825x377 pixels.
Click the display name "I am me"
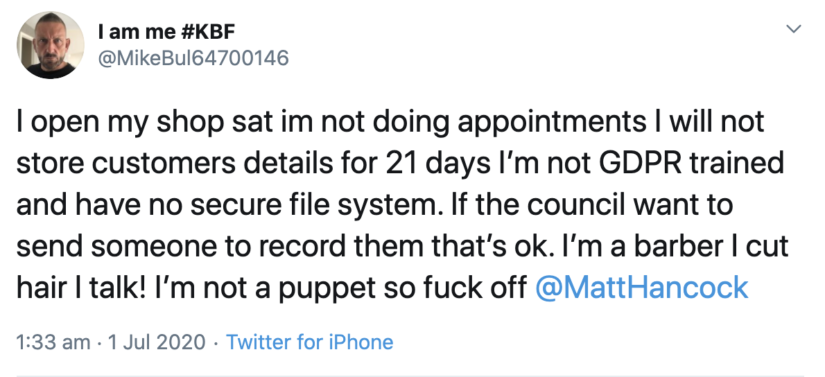coord(133,32)
